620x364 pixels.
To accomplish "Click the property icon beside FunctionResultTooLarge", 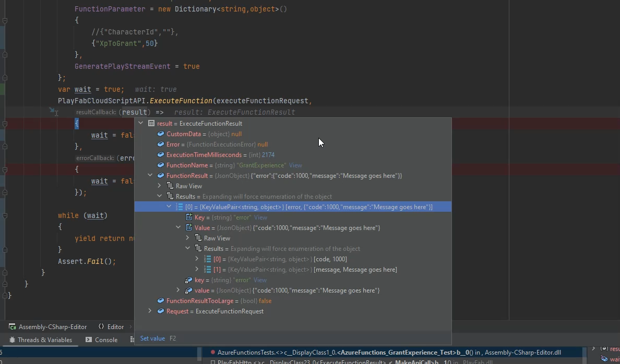I will tap(161, 301).
